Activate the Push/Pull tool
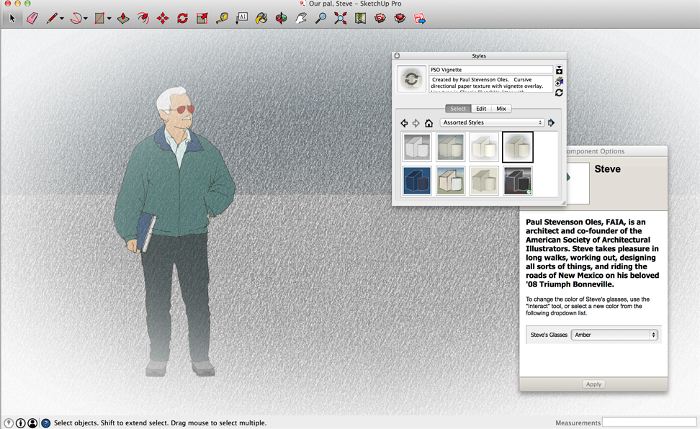The image size is (700, 429). [x=122, y=18]
